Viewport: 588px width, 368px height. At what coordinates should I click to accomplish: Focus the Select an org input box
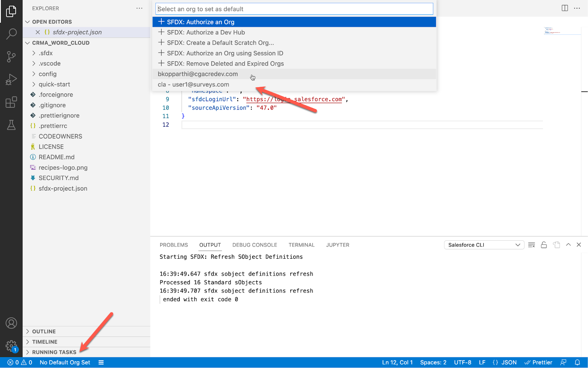click(x=294, y=9)
